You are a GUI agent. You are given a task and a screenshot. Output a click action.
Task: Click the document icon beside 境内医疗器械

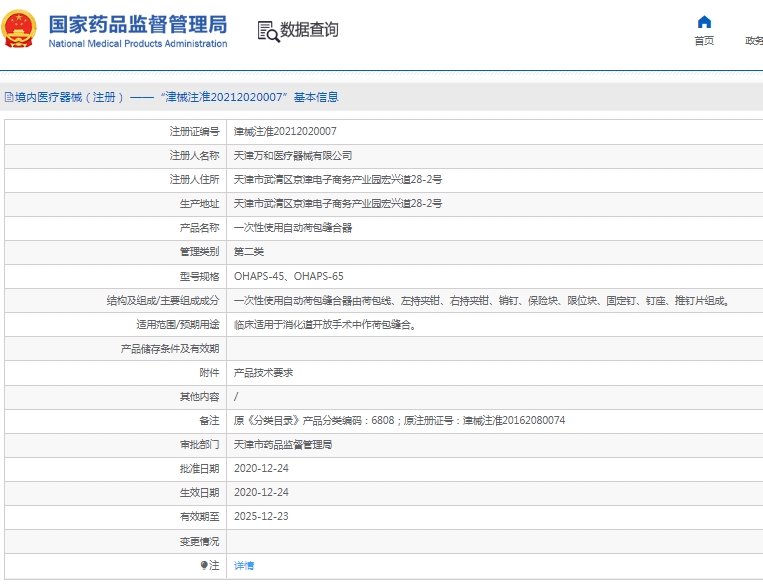click(9, 97)
